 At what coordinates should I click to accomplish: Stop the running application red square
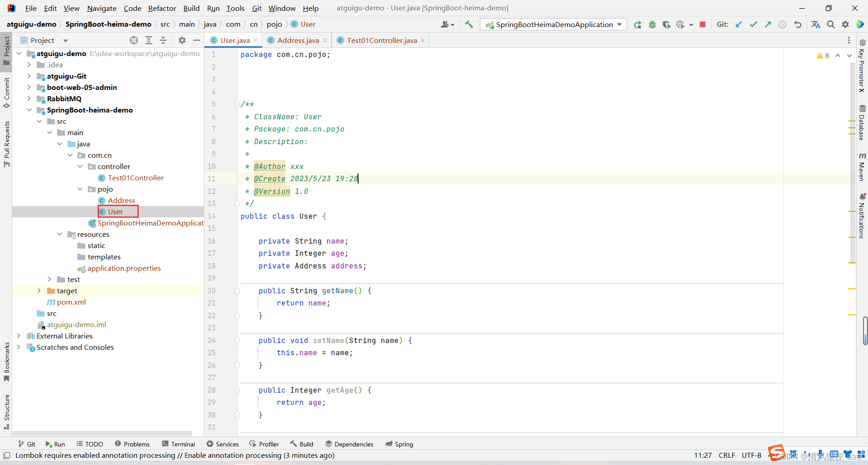click(x=703, y=24)
